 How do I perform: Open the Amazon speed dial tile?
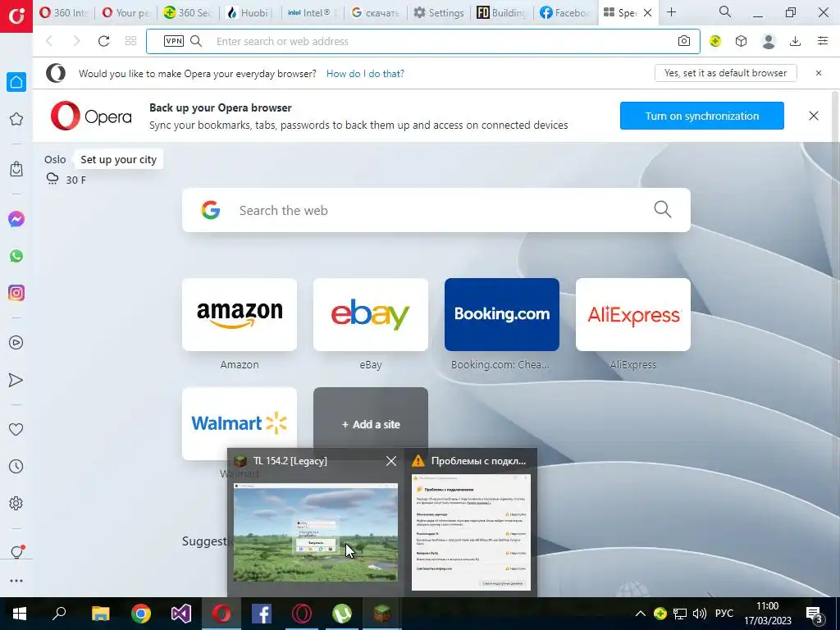(x=240, y=314)
